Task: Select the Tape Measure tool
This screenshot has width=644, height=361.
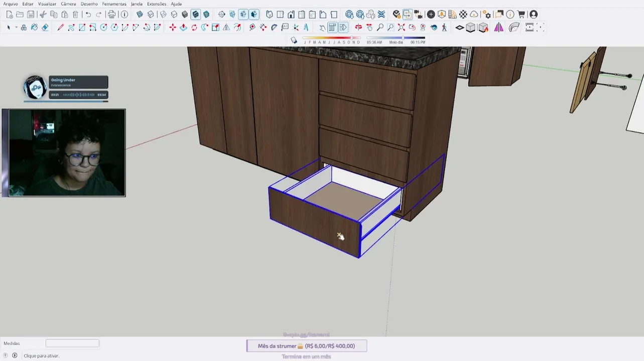Action: tap(252, 28)
